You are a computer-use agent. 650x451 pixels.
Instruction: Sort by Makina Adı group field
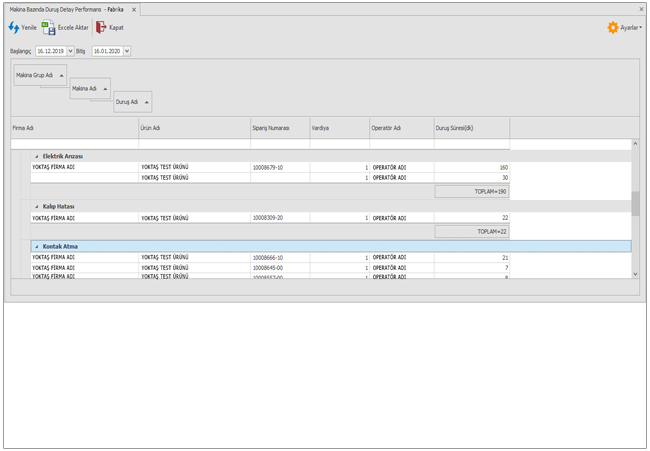[90, 89]
